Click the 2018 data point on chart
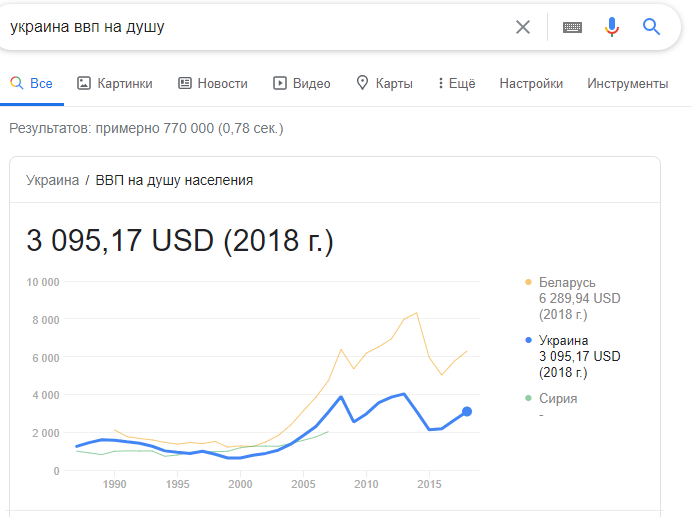The height and width of the screenshot is (517, 692). click(x=466, y=412)
